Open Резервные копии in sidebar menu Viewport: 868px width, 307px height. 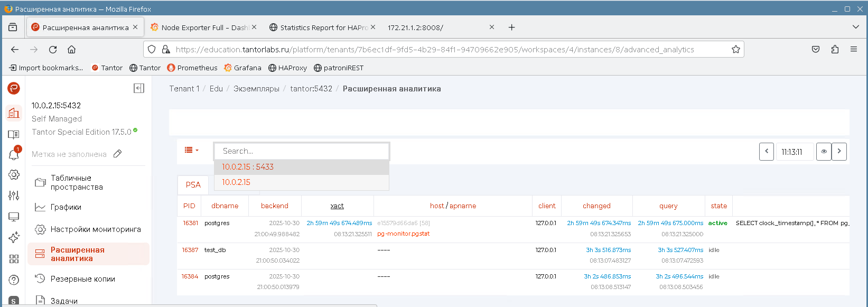[82, 279]
